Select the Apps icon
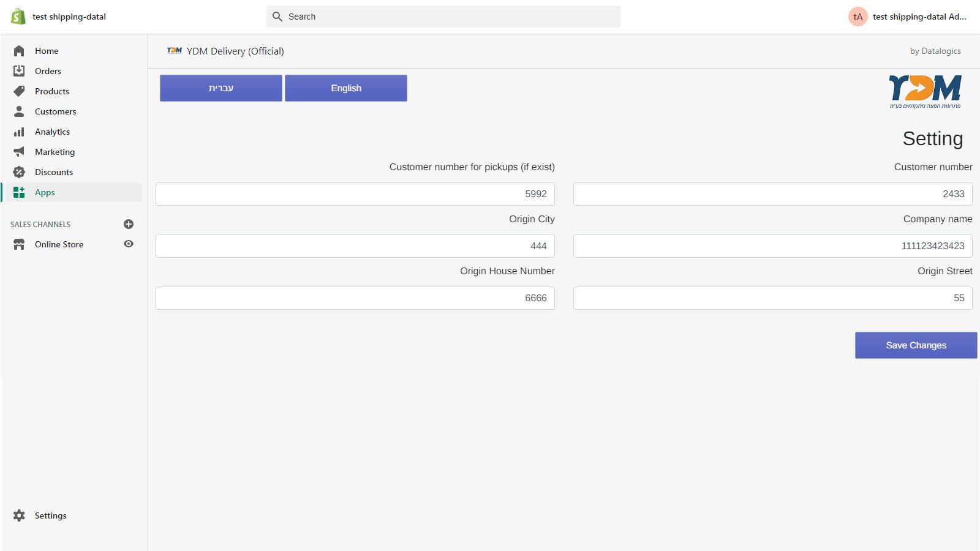 tap(18, 192)
